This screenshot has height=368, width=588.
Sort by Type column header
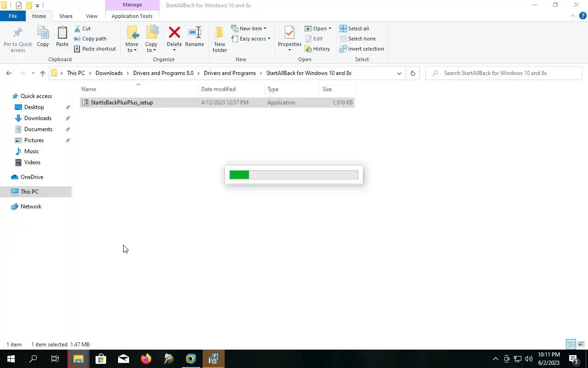click(x=292, y=89)
